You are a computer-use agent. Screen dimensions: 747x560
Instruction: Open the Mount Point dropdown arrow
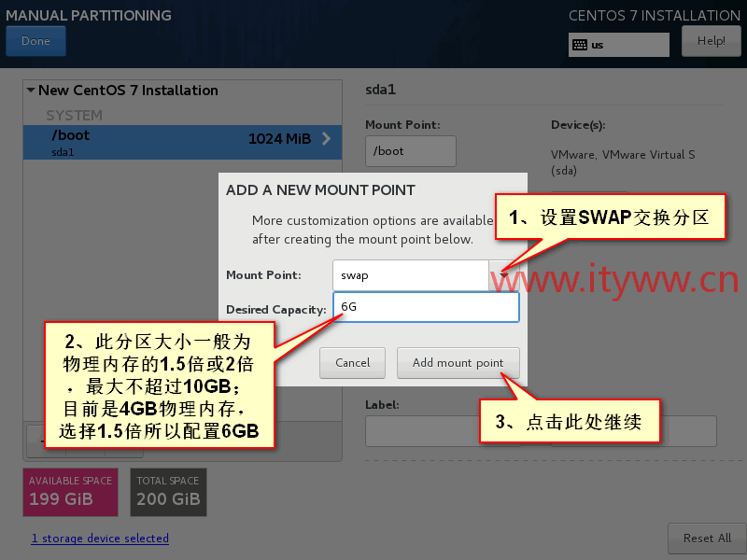(503, 275)
